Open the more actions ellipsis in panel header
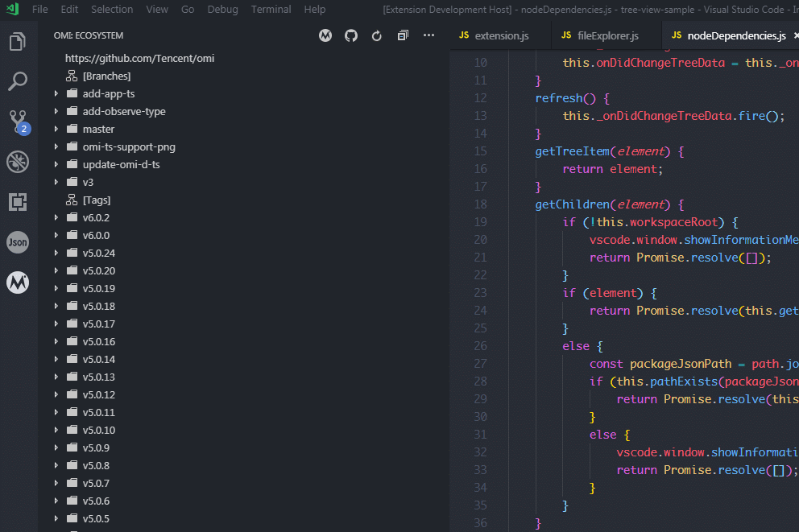 tap(429, 35)
